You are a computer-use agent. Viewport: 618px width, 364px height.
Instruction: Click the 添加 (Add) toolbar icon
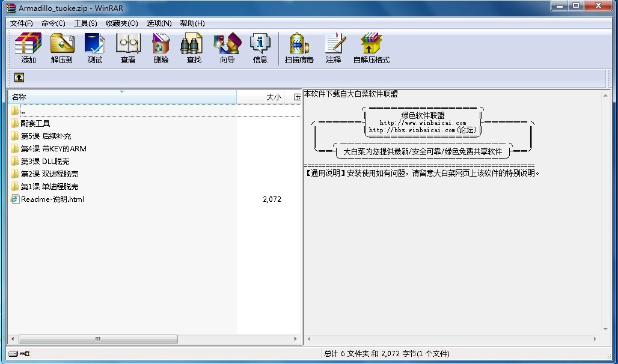click(x=28, y=48)
